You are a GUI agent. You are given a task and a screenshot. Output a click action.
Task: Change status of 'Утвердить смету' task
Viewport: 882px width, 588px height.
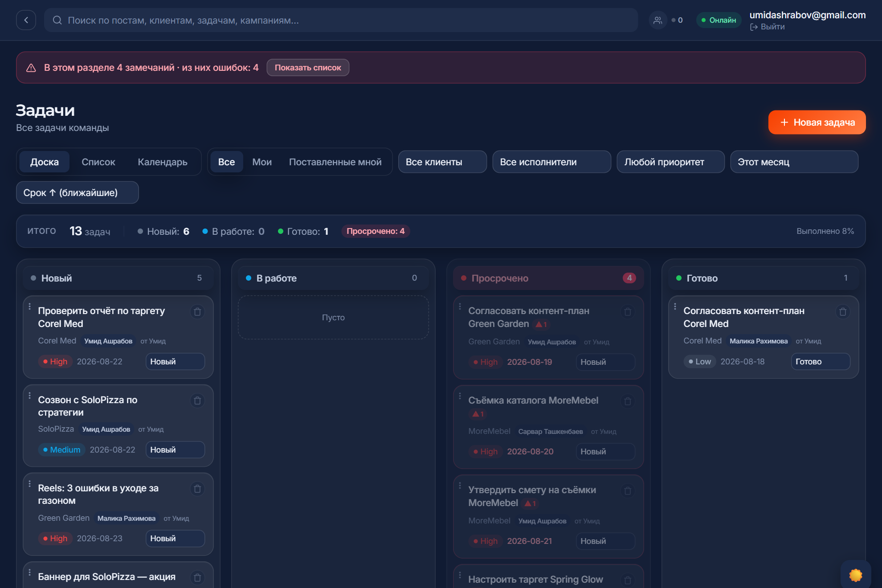point(605,541)
